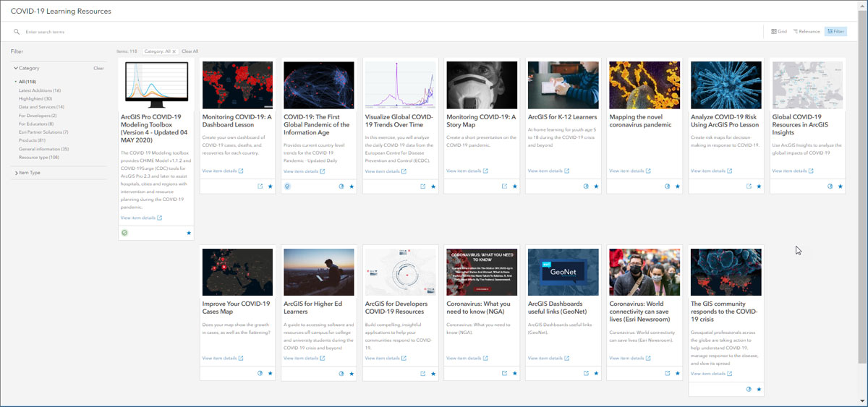Expand the Item Type filter section
Screen dimensions: 868x407
[27, 173]
